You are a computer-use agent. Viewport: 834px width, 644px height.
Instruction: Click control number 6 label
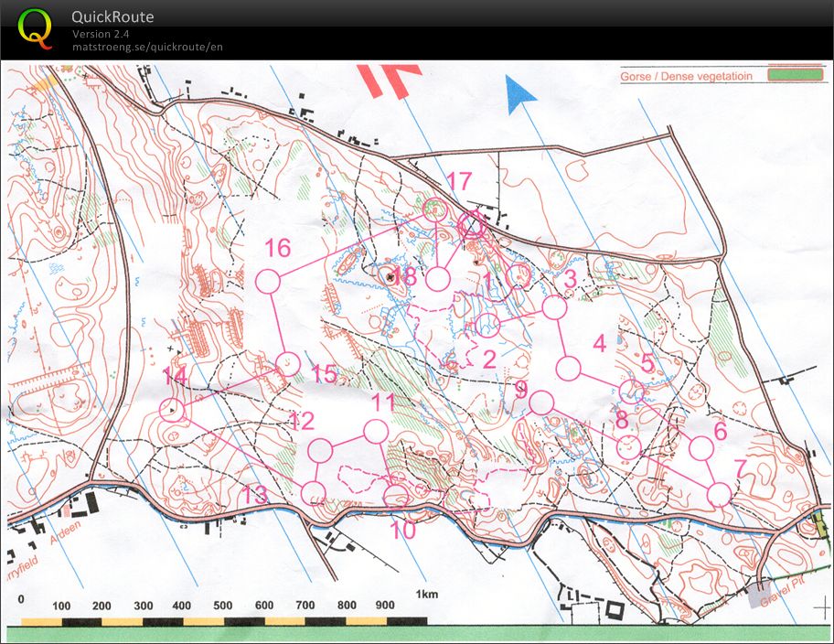tap(721, 431)
